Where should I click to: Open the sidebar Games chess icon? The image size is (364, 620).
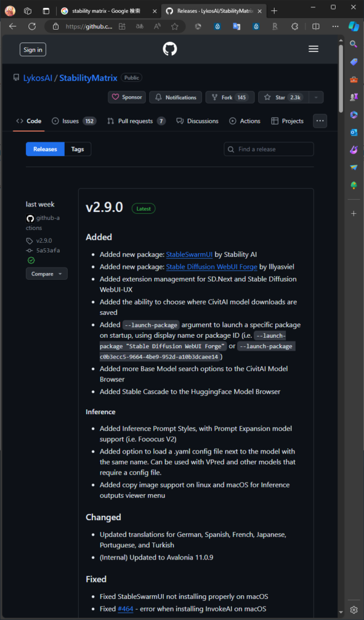pyautogui.click(x=354, y=96)
